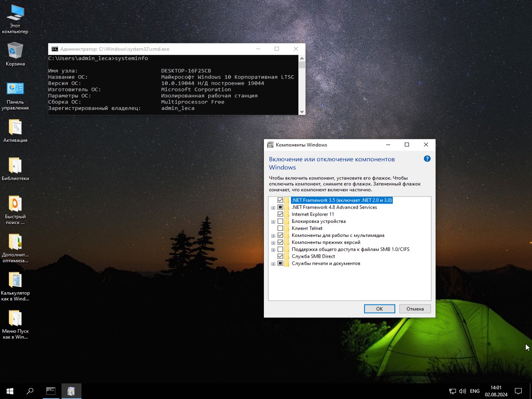Click the help question mark icon
Screen dimensions: 532x399
point(427,159)
